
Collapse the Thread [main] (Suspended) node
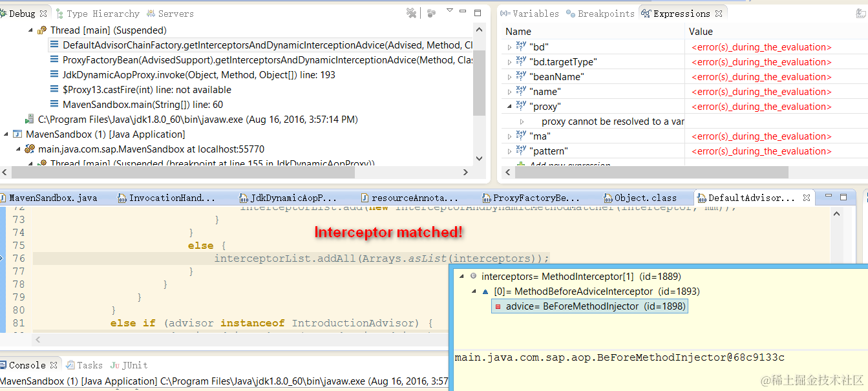click(30, 30)
